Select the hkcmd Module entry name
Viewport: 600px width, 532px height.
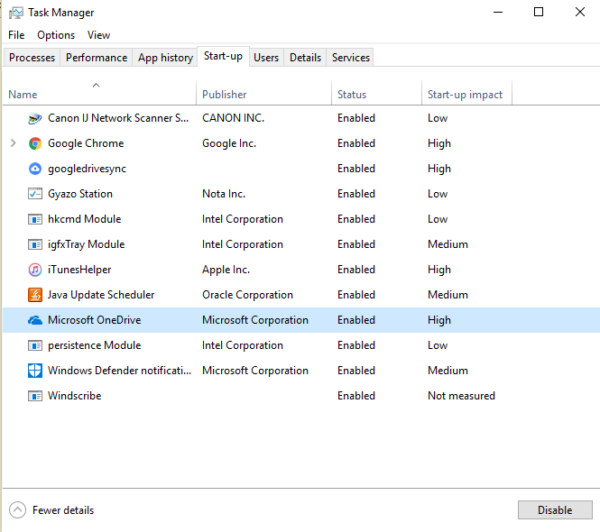tap(84, 219)
